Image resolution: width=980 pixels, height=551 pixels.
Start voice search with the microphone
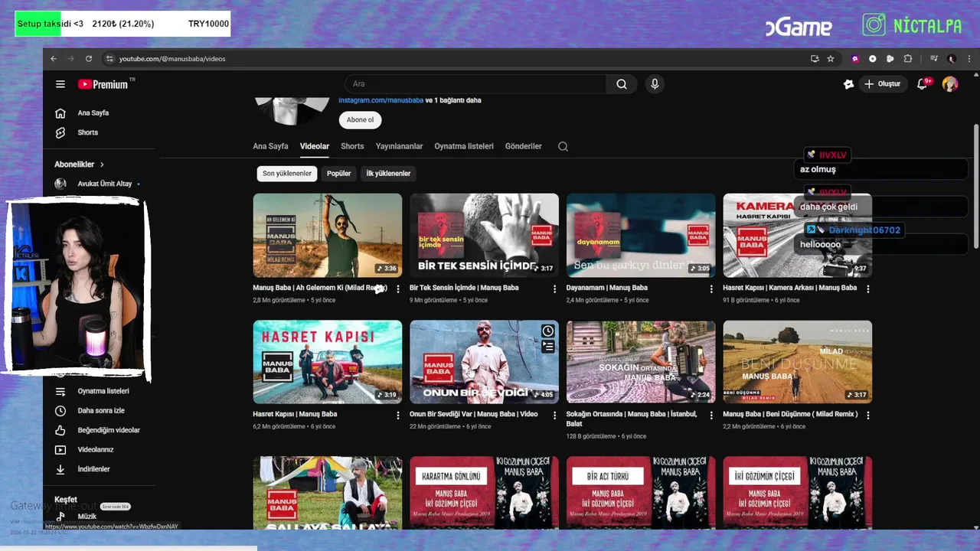654,84
